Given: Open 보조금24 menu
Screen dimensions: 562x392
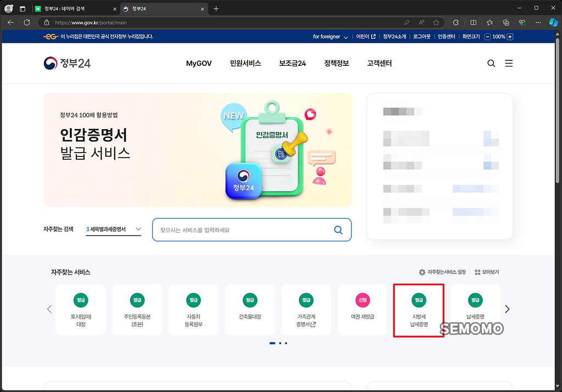Looking at the screenshot, I should click(293, 64).
